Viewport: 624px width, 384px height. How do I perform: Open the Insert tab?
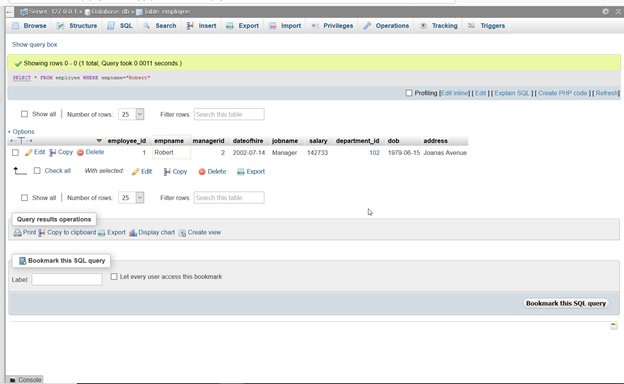coord(201,26)
